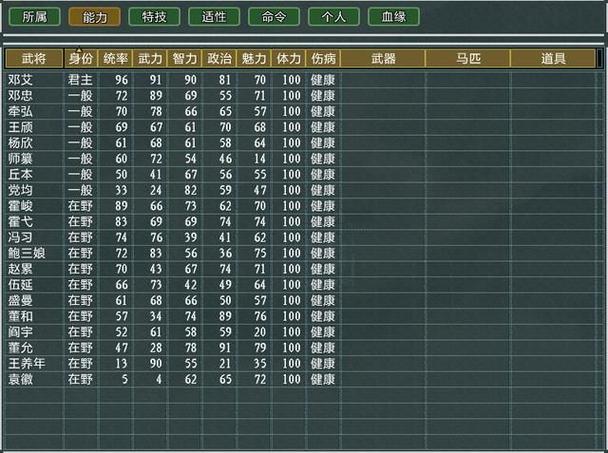Show the 血缘 tab

tap(393, 17)
